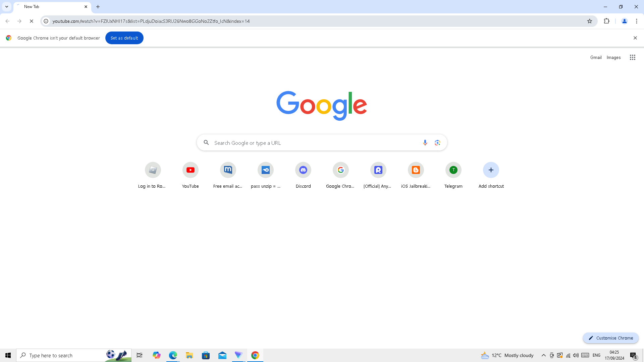Image resolution: width=644 pixels, height=362 pixels.
Task: Click the Type here to search taskbar box
Action: [74, 355]
